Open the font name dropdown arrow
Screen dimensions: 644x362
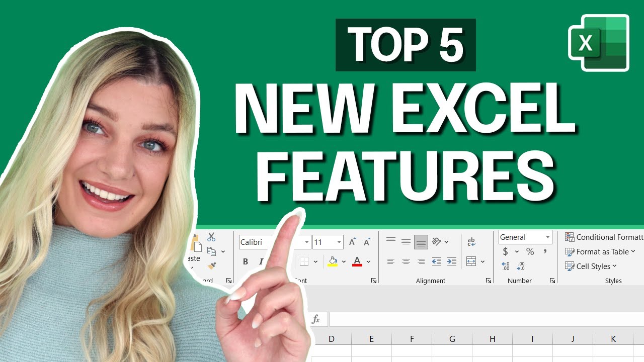tap(307, 242)
